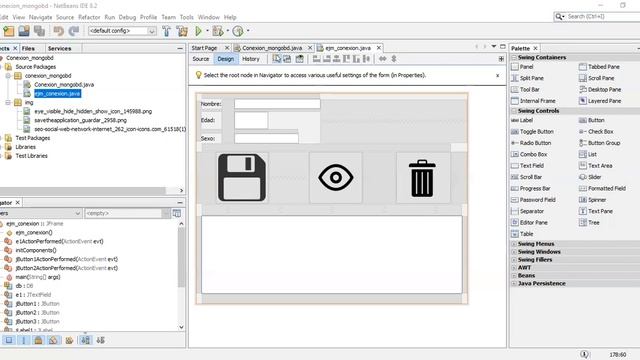Toggle horizontal resizability icon in designer toolbar
The height and width of the screenshot is (360, 640).
point(382,59)
